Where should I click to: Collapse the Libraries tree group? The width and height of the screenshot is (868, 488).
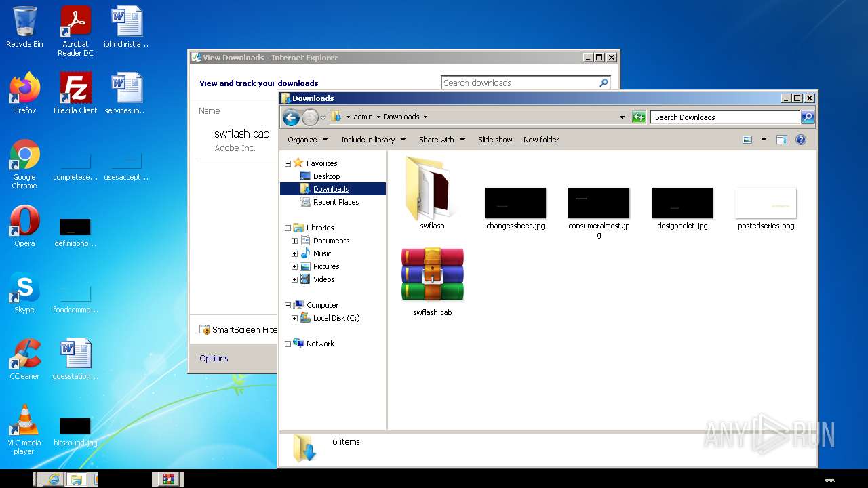click(288, 228)
